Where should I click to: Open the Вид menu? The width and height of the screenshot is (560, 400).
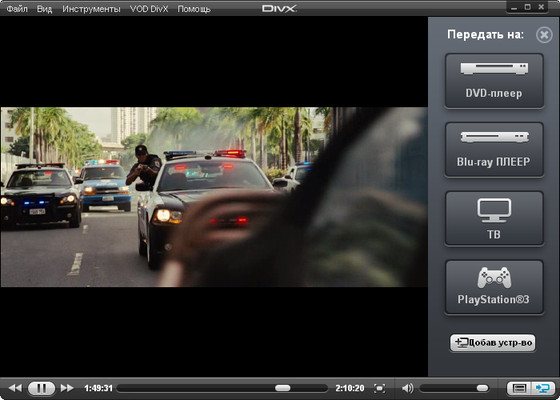pos(44,9)
